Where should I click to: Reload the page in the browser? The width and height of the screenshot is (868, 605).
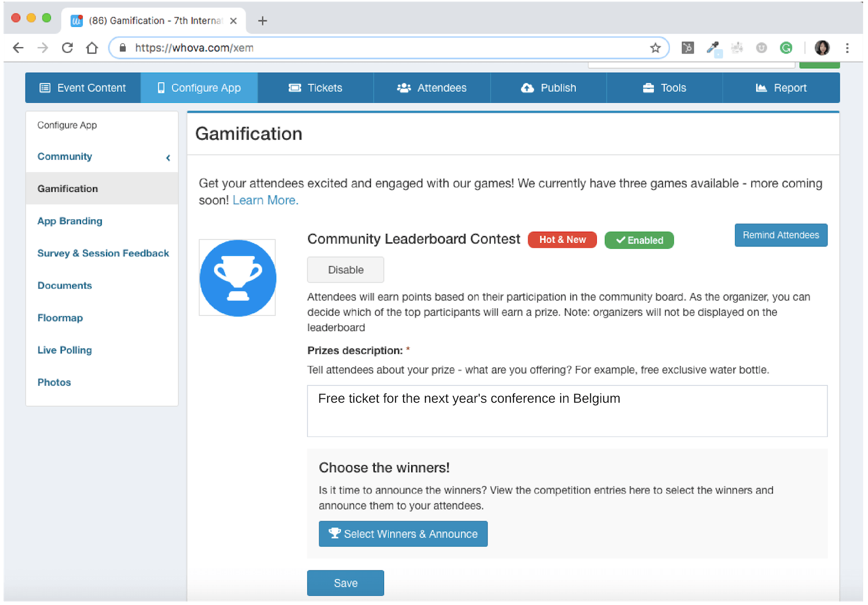(67, 48)
